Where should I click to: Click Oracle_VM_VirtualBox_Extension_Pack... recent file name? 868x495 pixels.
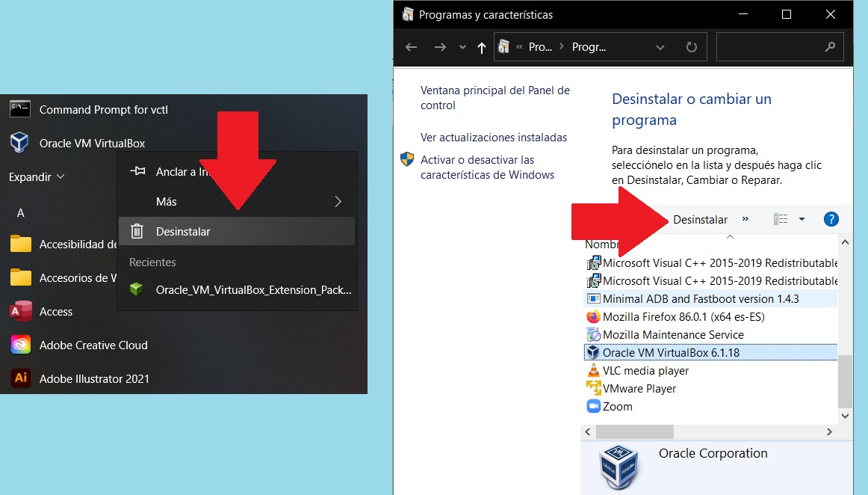tap(253, 290)
